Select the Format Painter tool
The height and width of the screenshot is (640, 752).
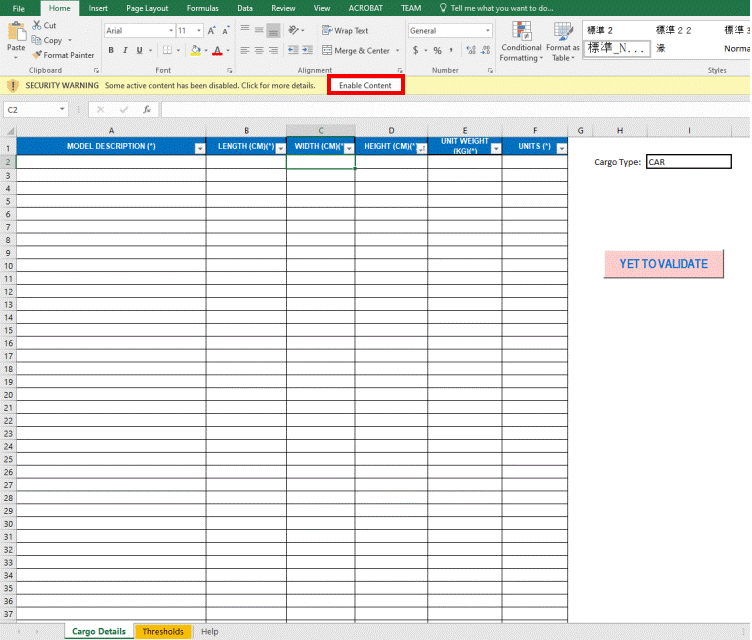tap(63, 55)
